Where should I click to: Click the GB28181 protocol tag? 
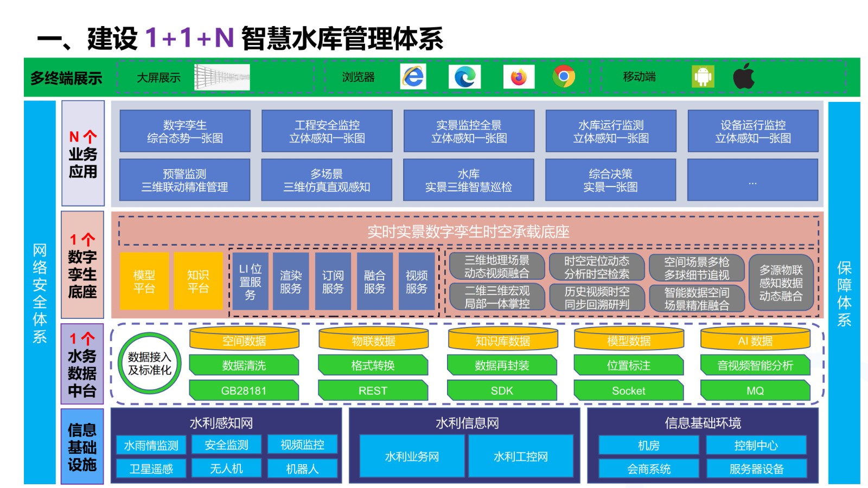244,390
